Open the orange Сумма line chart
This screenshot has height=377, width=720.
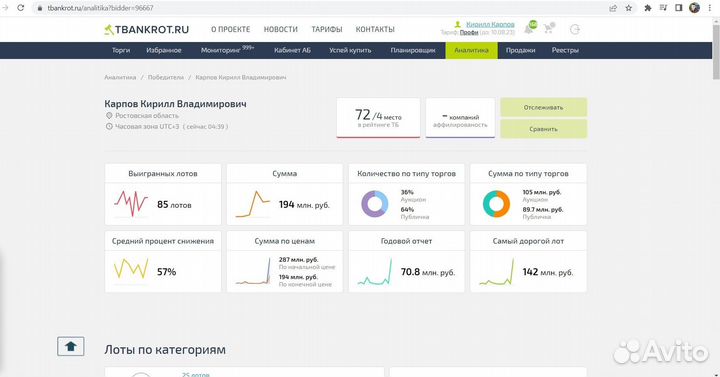(x=253, y=204)
